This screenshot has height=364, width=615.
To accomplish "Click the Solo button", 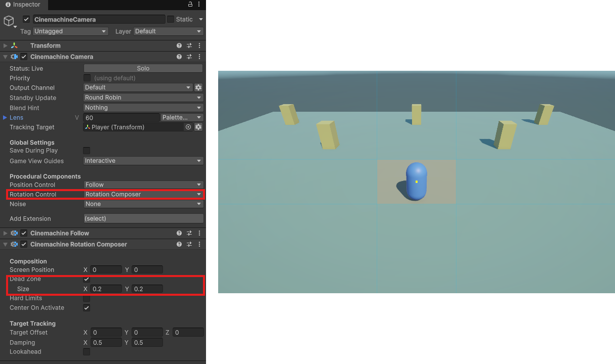I will pos(143,68).
